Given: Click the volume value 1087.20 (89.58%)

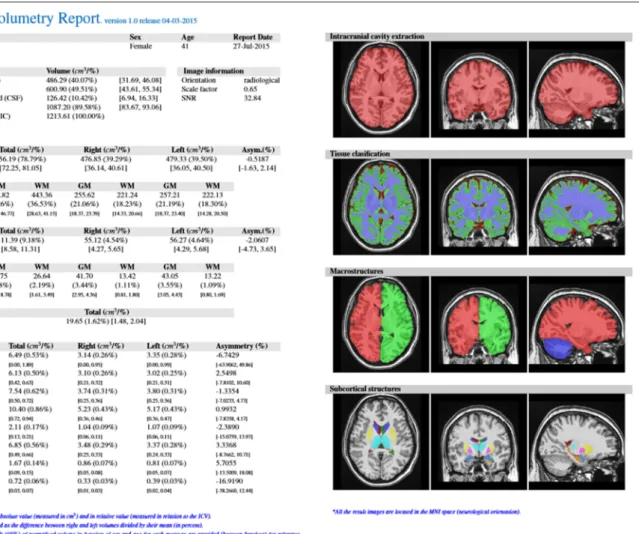Looking at the screenshot, I should click(73, 107).
